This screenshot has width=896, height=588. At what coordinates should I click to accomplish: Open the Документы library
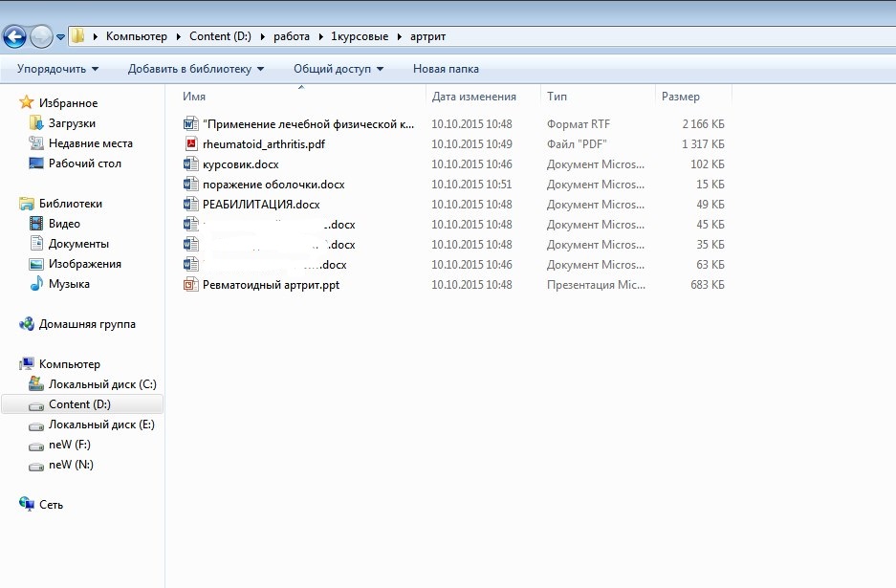click(78, 244)
